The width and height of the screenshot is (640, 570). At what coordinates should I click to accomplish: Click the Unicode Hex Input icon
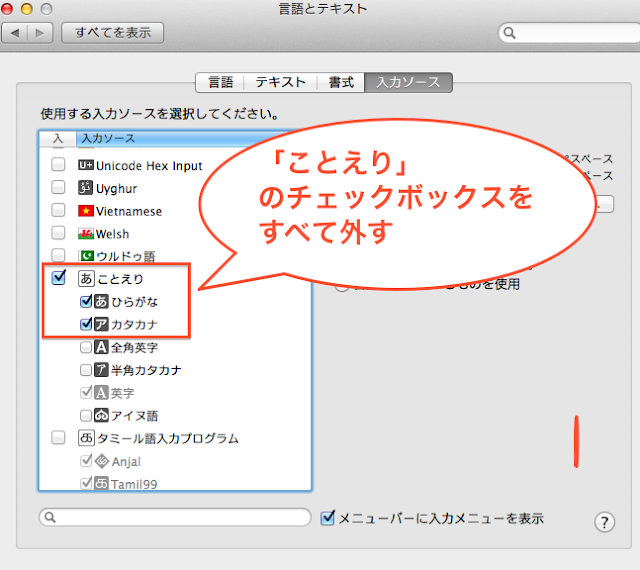coord(86,165)
